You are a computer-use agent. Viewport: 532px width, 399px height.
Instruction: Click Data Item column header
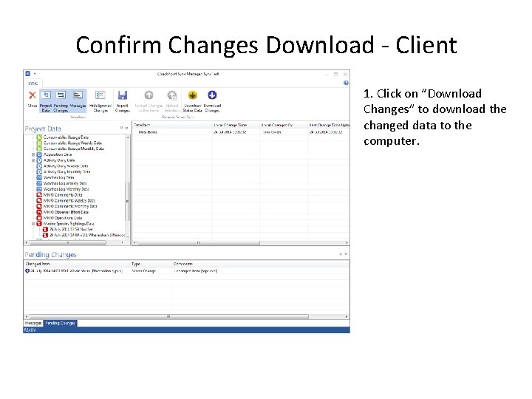172,125
